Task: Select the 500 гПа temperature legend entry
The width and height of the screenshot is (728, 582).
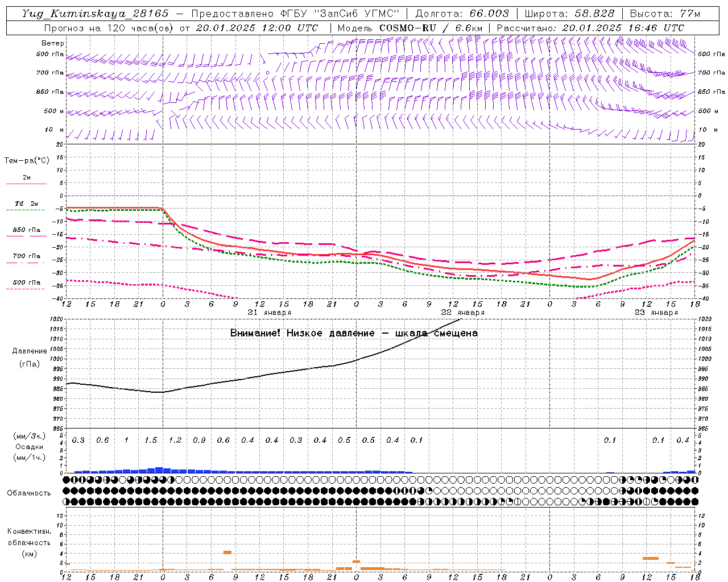Action: click(26, 283)
